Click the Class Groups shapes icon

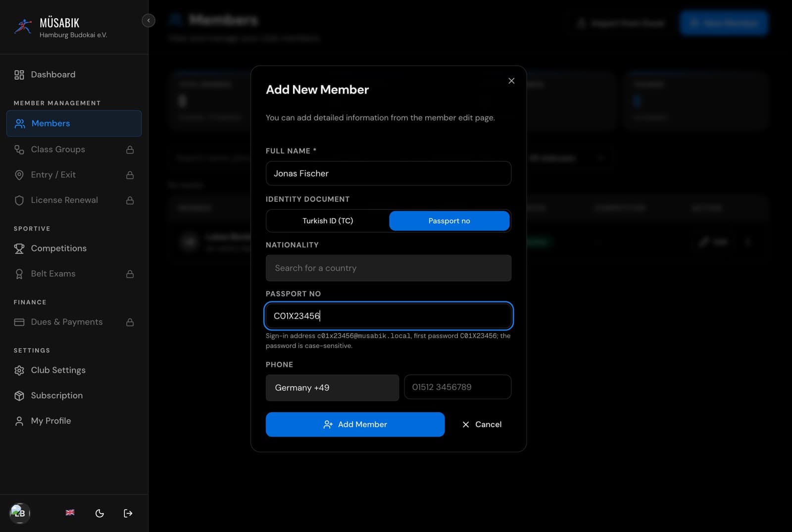pyautogui.click(x=19, y=149)
